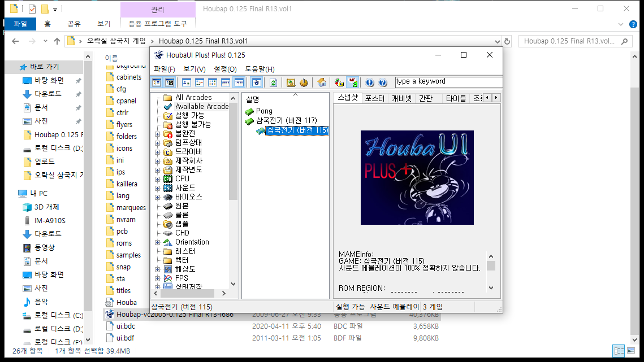Click the green refresh toolbar icon

pyautogui.click(x=273, y=82)
